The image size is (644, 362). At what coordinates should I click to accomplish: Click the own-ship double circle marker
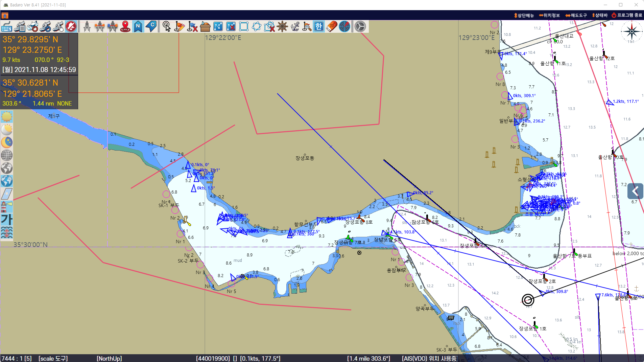(x=528, y=300)
